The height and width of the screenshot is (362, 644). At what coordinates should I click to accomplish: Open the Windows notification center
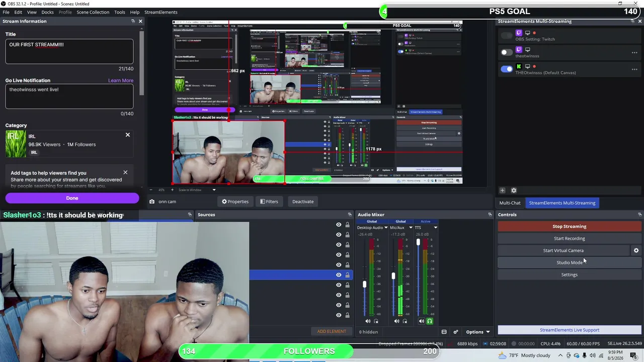633,355
